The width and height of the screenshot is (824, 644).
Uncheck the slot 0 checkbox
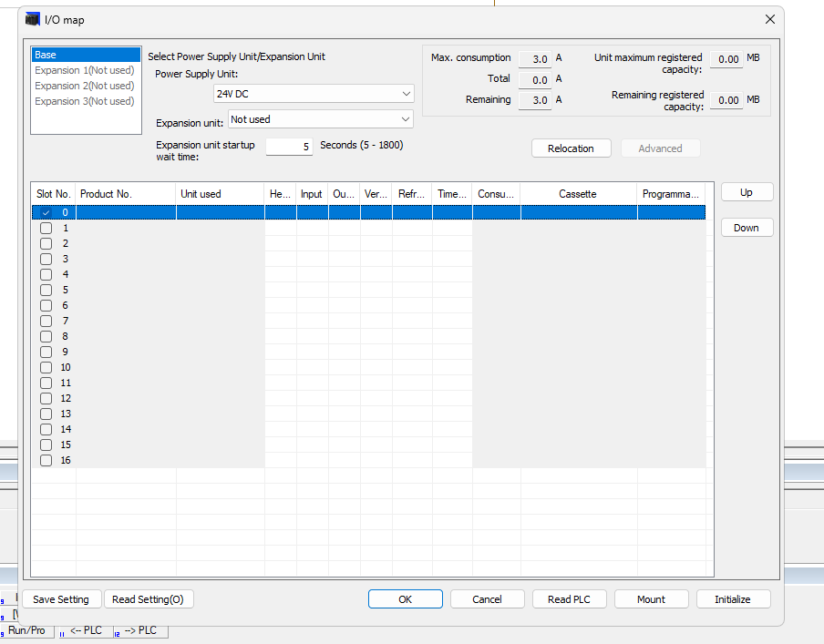46,213
